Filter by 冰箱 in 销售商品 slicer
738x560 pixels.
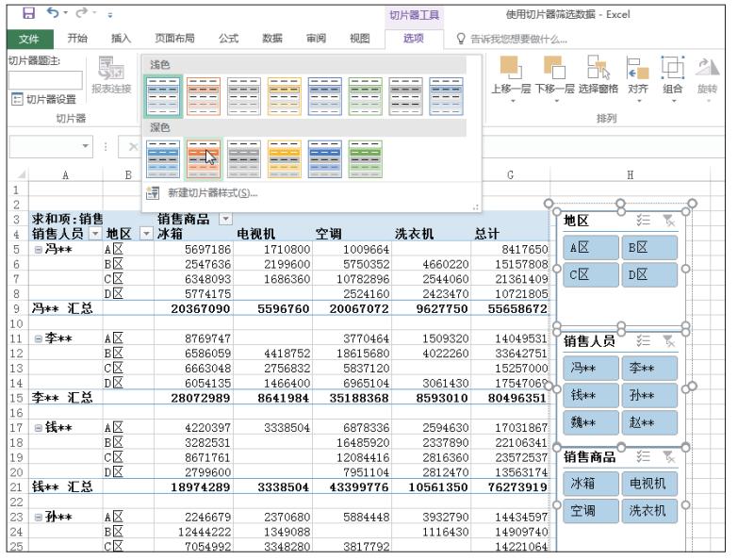[x=591, y=484]
